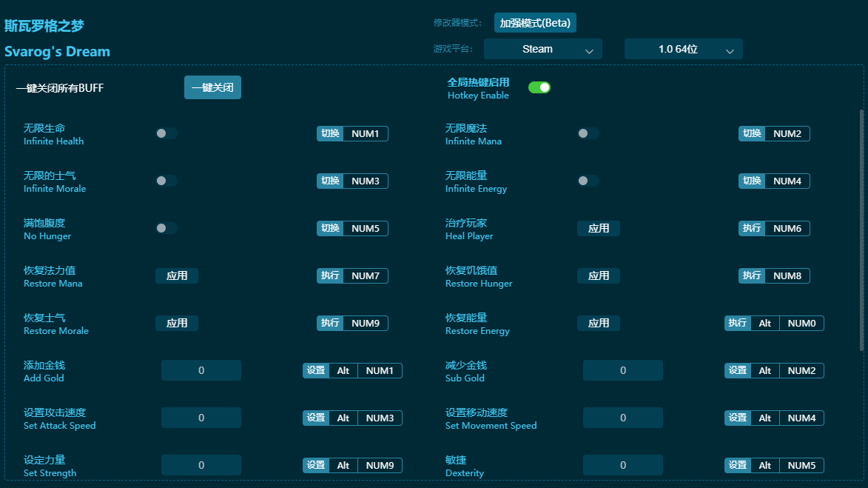The image size is (868, 488).
Task: Apply Restore Energy
Action: (x=598, y=323)
